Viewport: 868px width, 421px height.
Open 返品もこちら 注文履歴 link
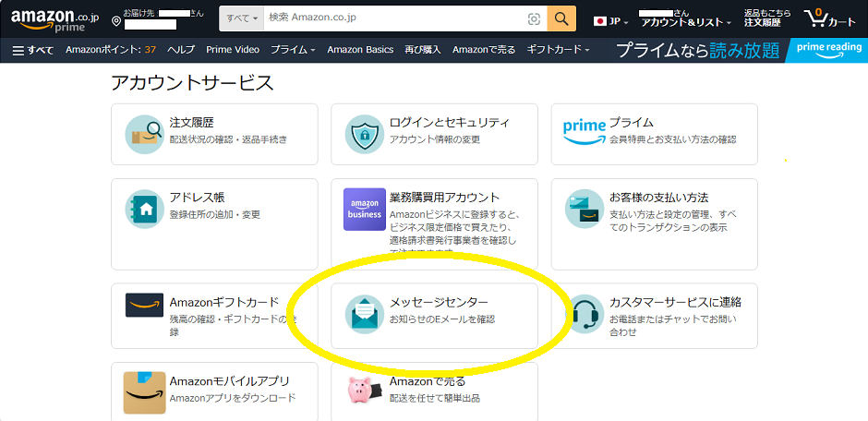[x=766, y=18]
